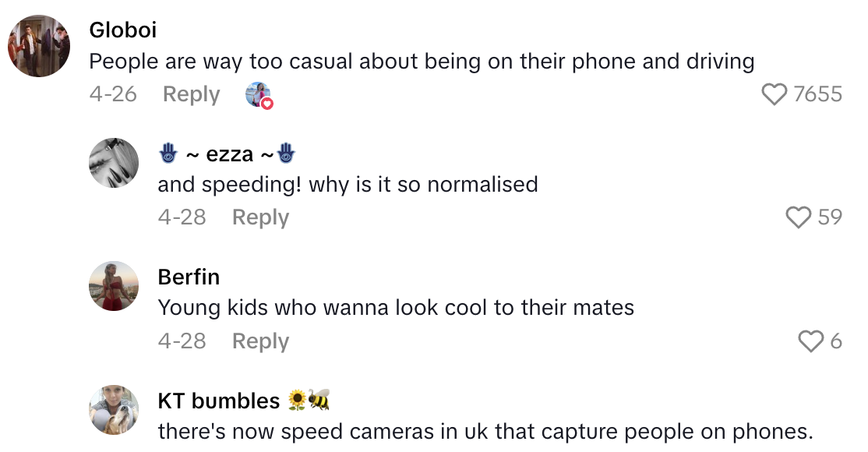
Task: Click the 59 like count on ezza's reply
Action: click(x=830, y=217)
